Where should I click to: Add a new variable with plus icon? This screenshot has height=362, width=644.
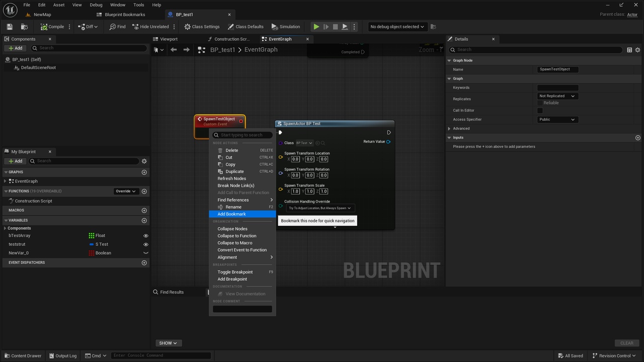[144, 220]
